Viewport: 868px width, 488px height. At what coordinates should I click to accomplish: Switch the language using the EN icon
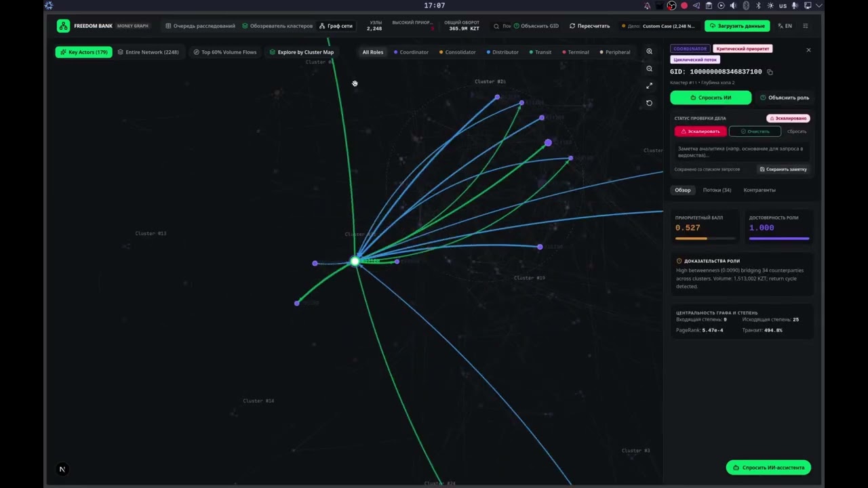coord(785,26)
